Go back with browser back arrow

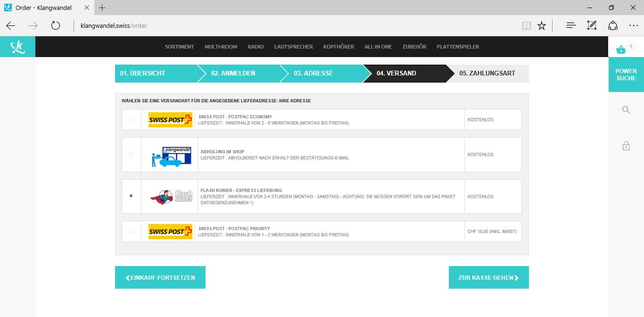coord(11,25)
